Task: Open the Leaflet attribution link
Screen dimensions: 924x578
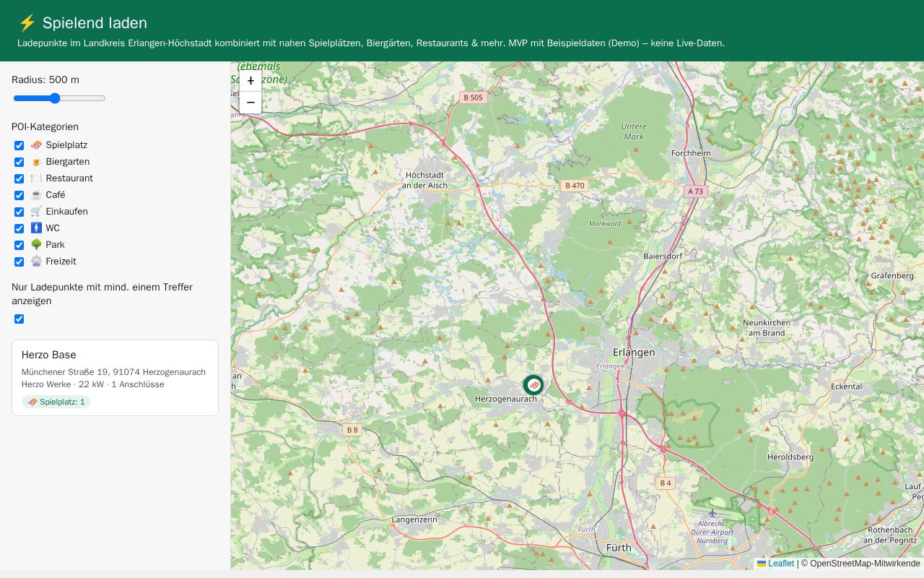Action: [776, 564]
